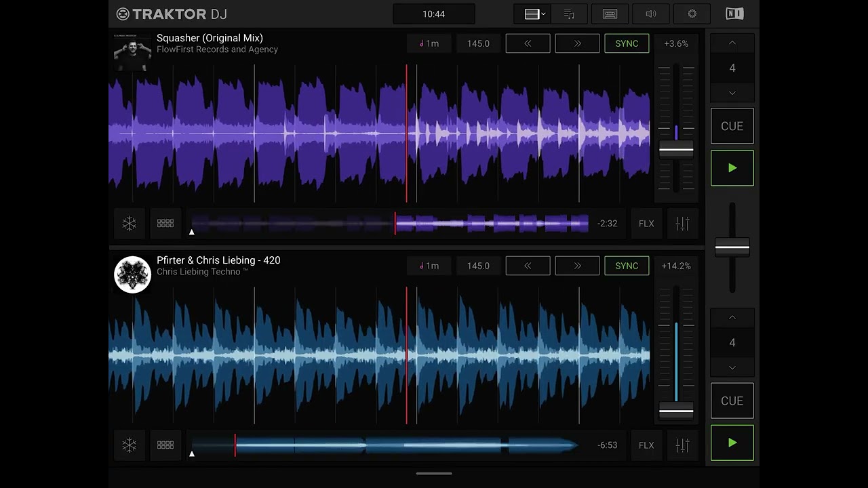
Task: Click the 420 blue waveform display
Action: [x=380, y=355]
